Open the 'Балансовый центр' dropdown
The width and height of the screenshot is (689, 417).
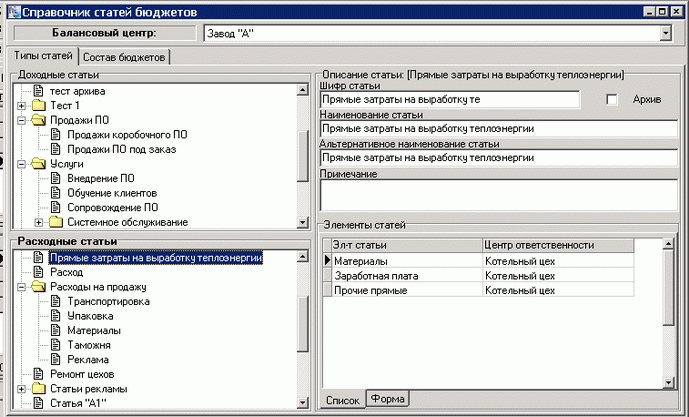click(666, 33)
